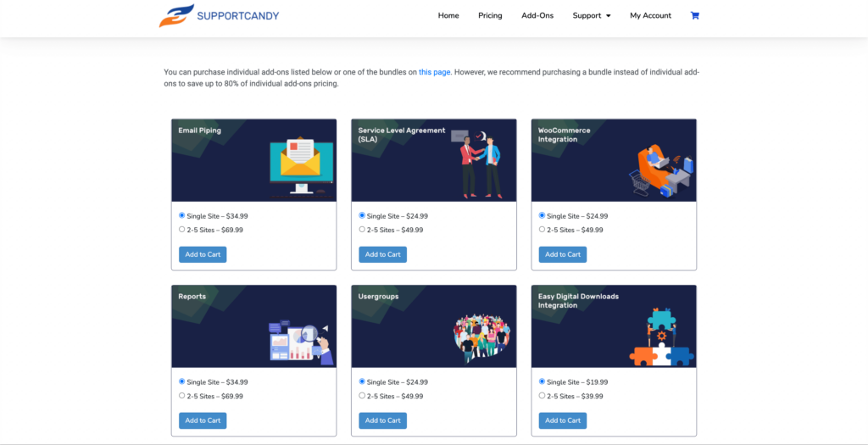The height and width of the screenshot is (445, 868).
Task: Open the Usergroups crowd illustration
Action: (x=484, y=339)
